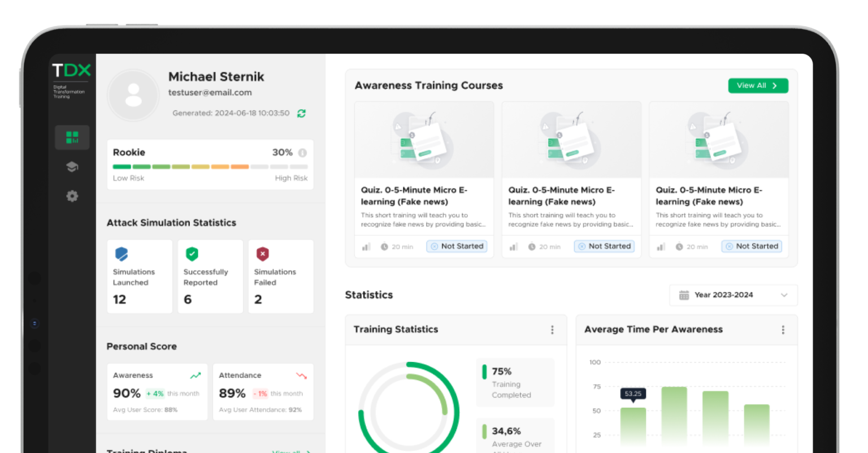Open the dashboard icon in sidebar

tap(72, 137)
